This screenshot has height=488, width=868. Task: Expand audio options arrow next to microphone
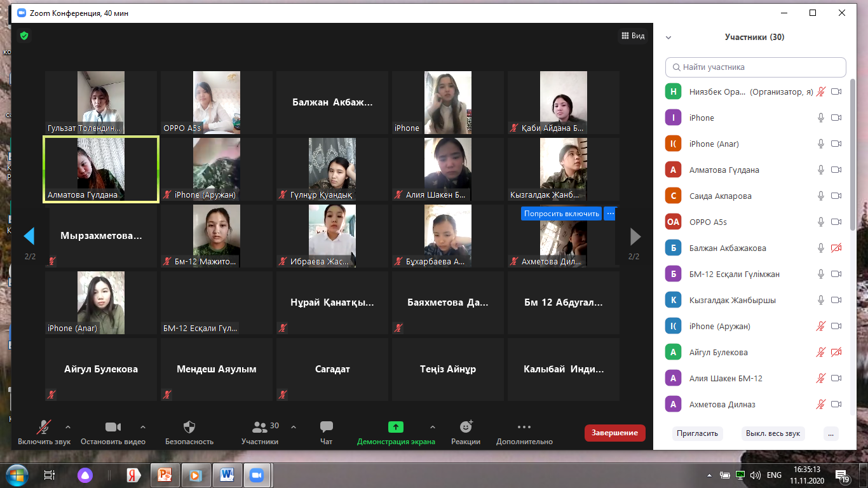[x=68, y=427]
